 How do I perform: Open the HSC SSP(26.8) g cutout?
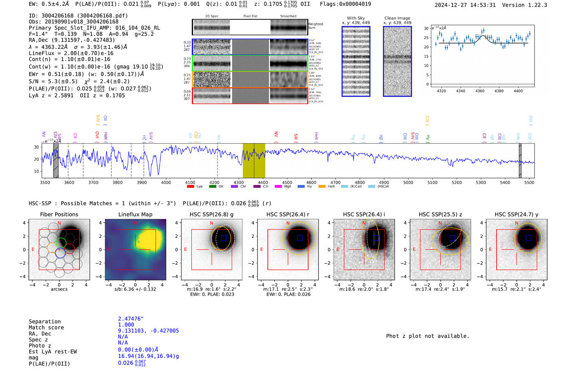point(211,249)
